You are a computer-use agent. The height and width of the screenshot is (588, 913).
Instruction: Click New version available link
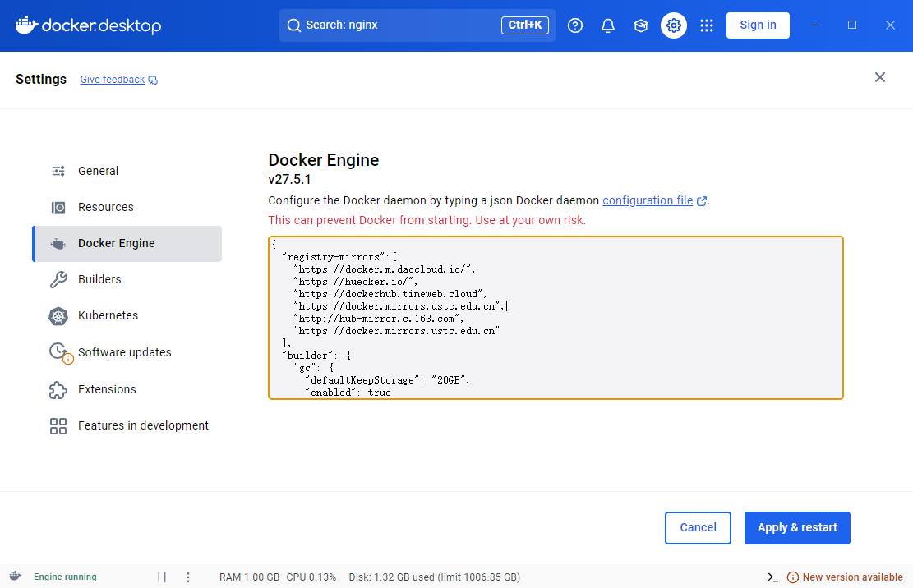852,577
